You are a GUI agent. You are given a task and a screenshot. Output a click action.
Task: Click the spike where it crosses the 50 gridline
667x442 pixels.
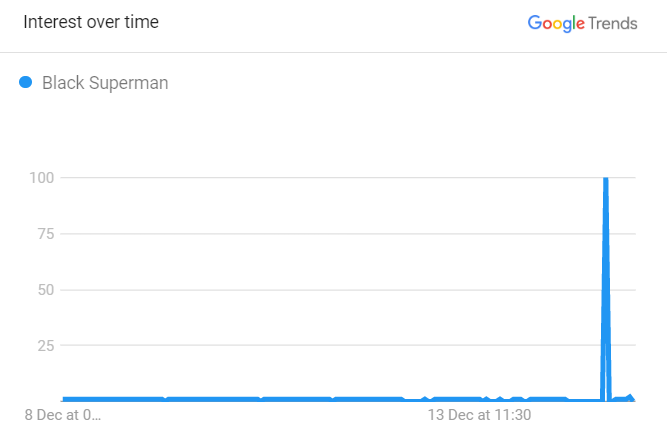click(x=606, y=290)
